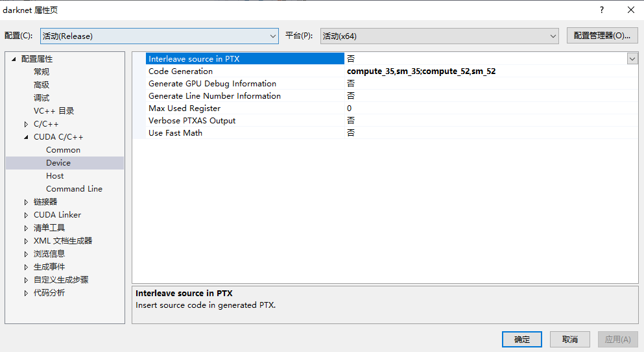Collapse the CUDA C/C++ node arrow
644x352 pixels.
click(x=26, y=137)
